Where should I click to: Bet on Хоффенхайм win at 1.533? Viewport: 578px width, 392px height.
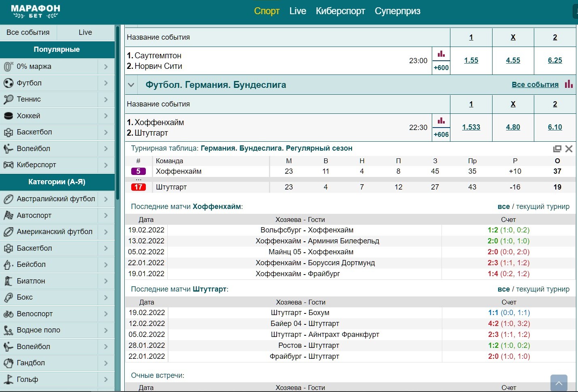471,127
